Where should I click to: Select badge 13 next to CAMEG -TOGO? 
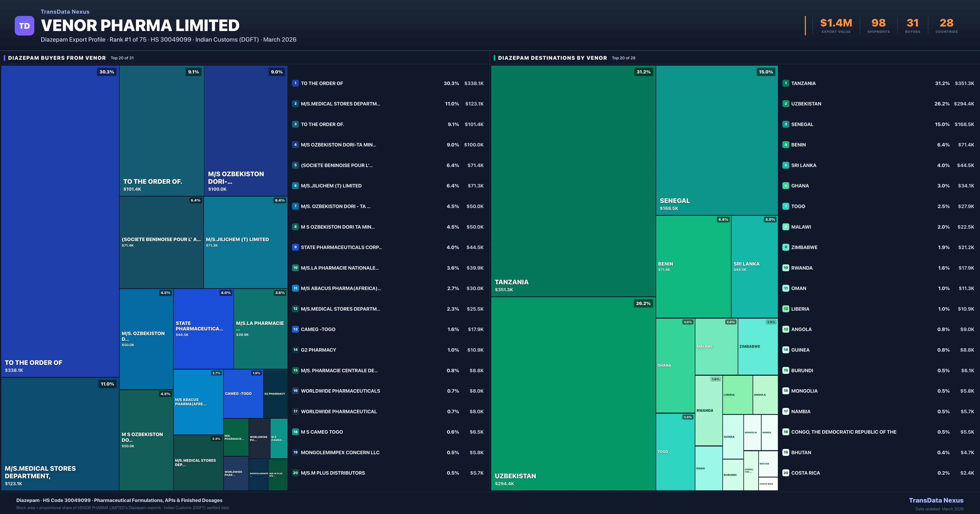[295, 329]
